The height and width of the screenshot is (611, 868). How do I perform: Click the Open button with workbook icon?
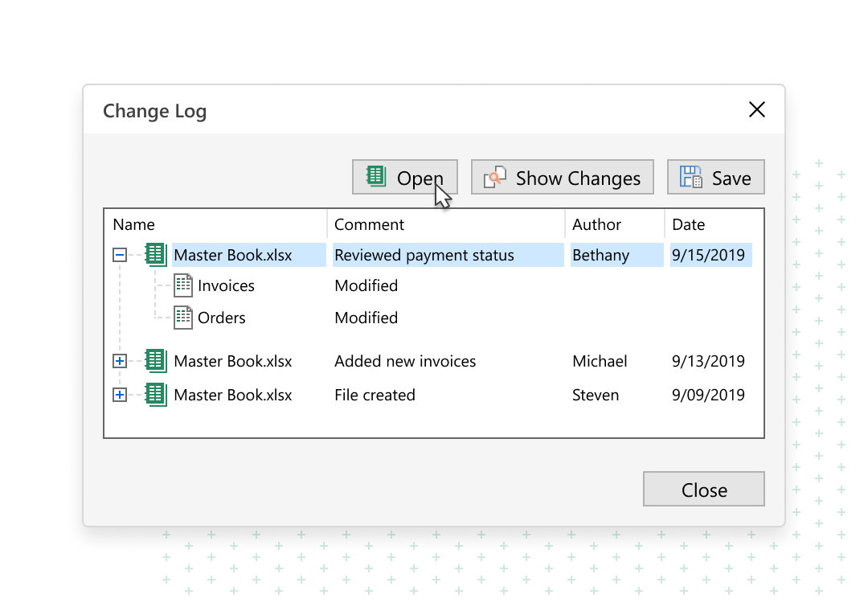(405, 178)
